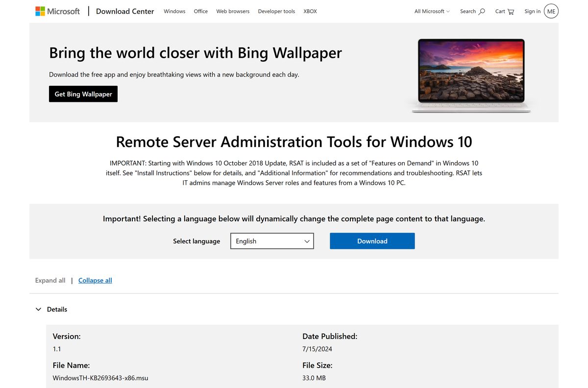Click the Microsoft logo

57,11
